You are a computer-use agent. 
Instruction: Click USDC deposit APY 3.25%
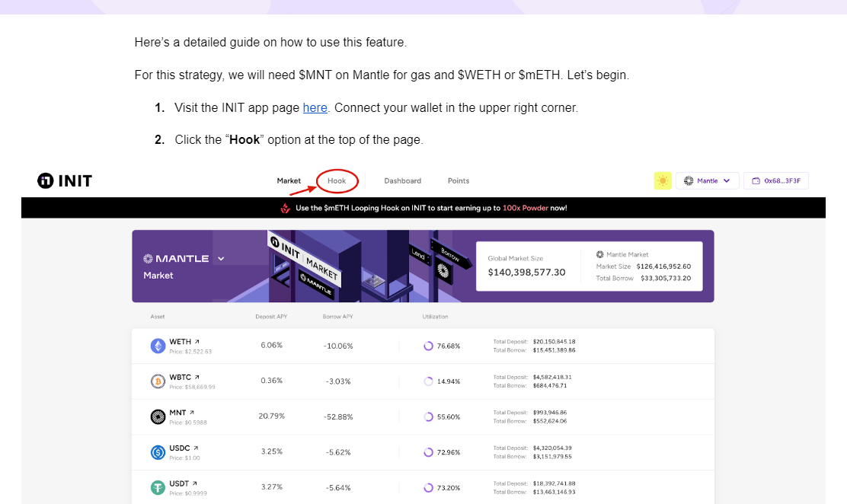272,451
